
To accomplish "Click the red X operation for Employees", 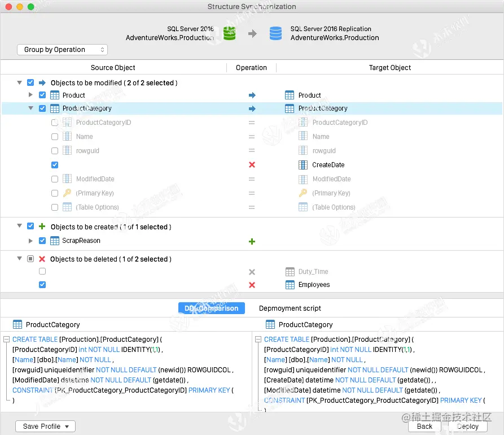I will coord(252,285).
